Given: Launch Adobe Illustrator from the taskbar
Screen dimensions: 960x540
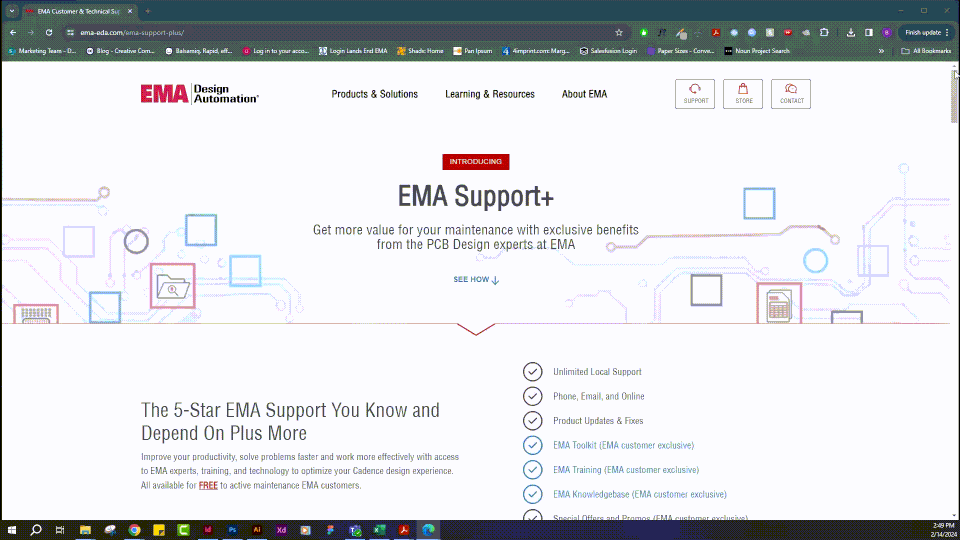Looking at the screenshot, I should coord(257,530).
